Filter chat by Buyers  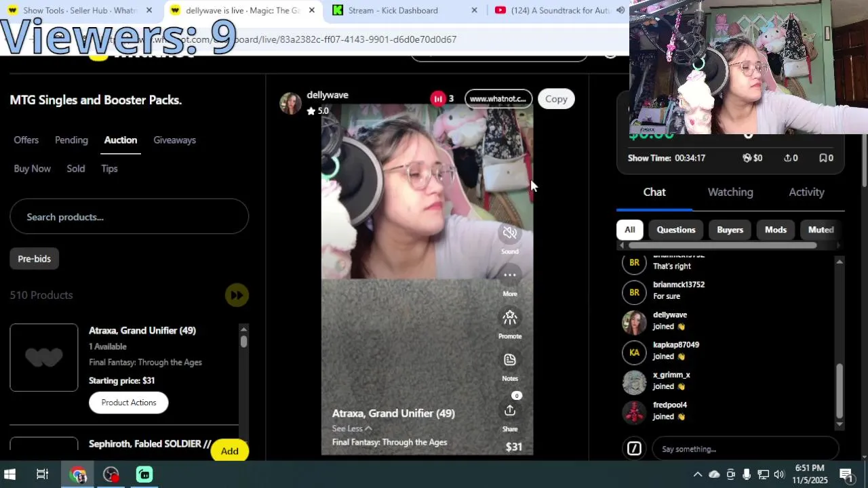click(730, 230)
